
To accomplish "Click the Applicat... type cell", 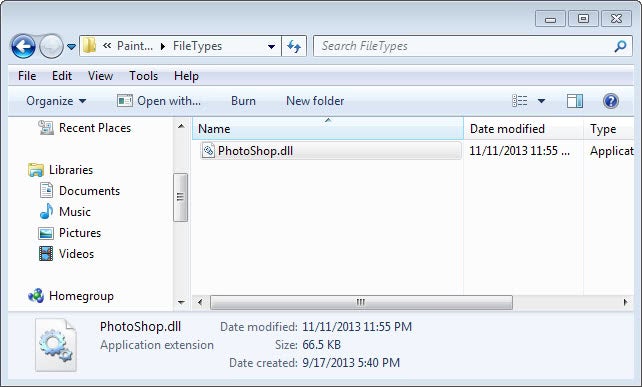I will tap(611, 151).
